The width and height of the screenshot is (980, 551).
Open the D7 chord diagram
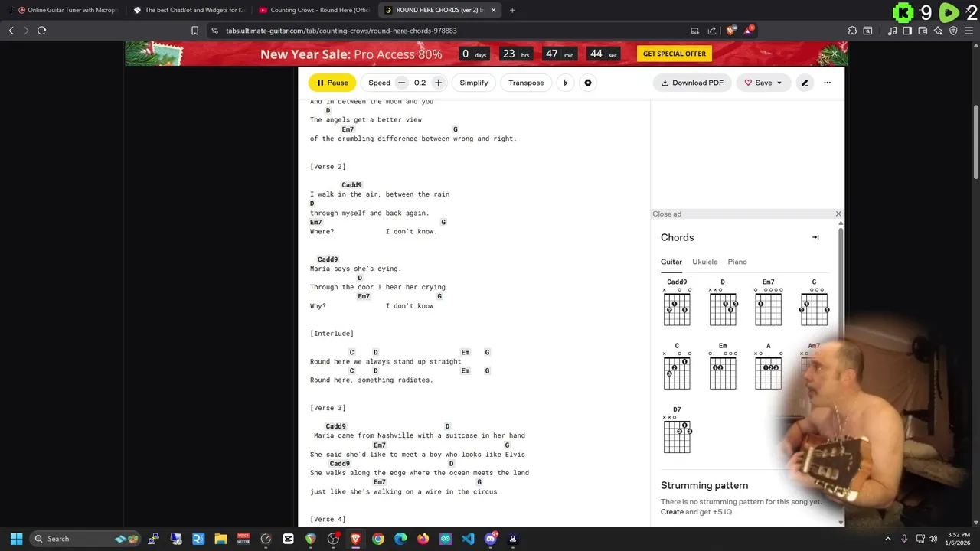click(677, 431)
